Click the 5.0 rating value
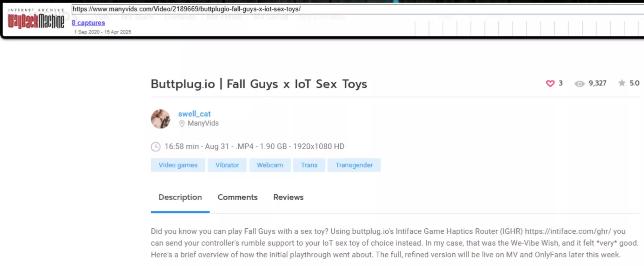Screen dimensions: 644x266 [x=634, y=83]
